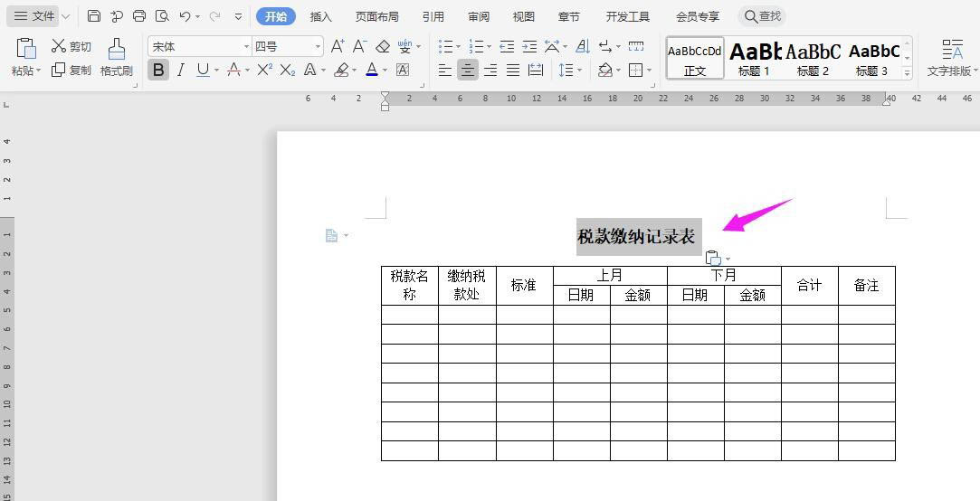Apply the 标题 1 heading style
The height and width of the screenshot is (501, 980).
[755, 58]
